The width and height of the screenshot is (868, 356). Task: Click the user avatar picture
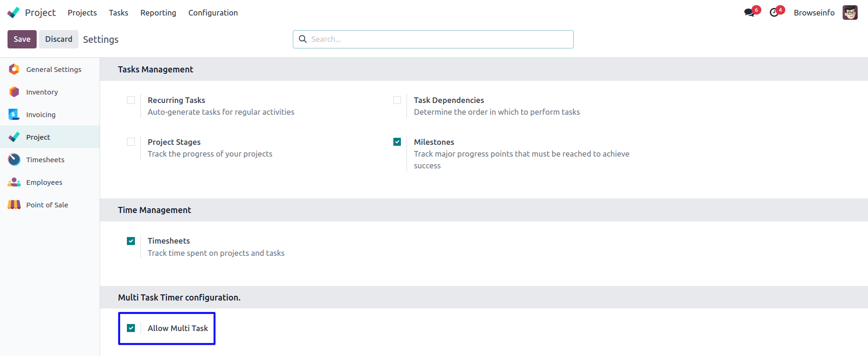[850, 13]
